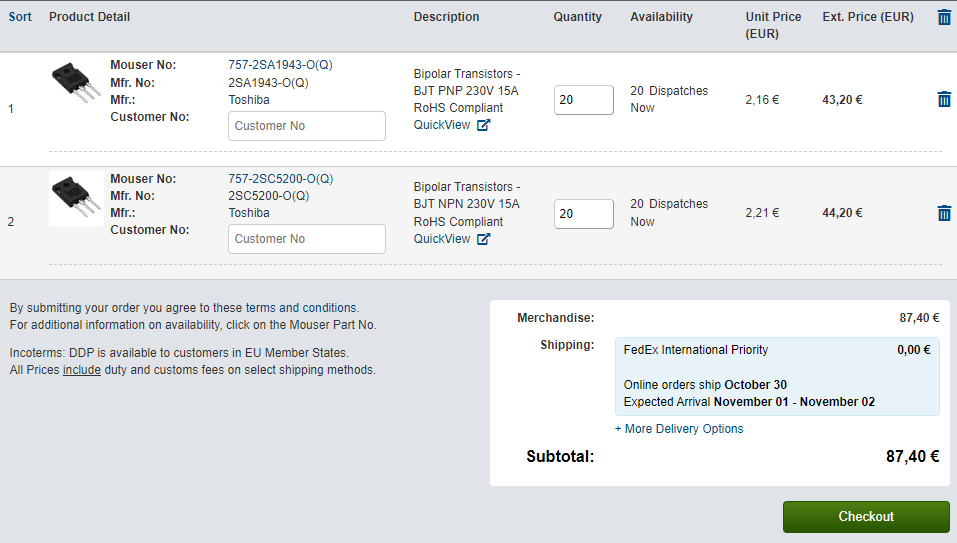
Task: Select quantity box for 2SC5200 item
Action: tap(583, 214)
